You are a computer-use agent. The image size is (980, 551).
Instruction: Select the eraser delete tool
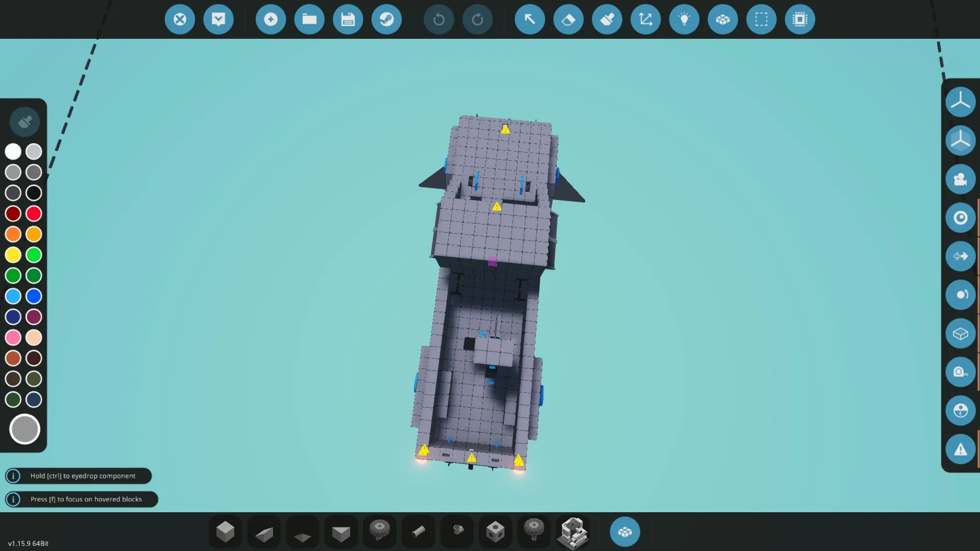click(568, 19)
